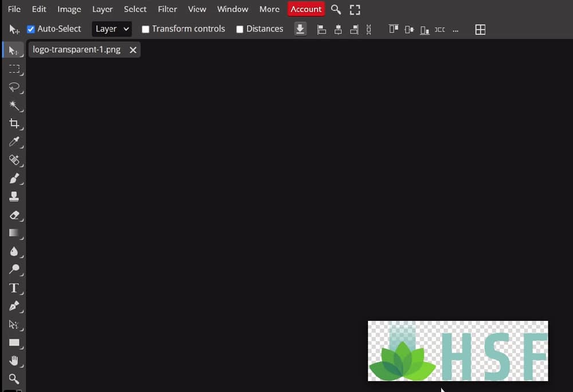This screenshot has height=392, width=573.
Task: Click the grid layout icon in options bar
Action: [480, 30]
